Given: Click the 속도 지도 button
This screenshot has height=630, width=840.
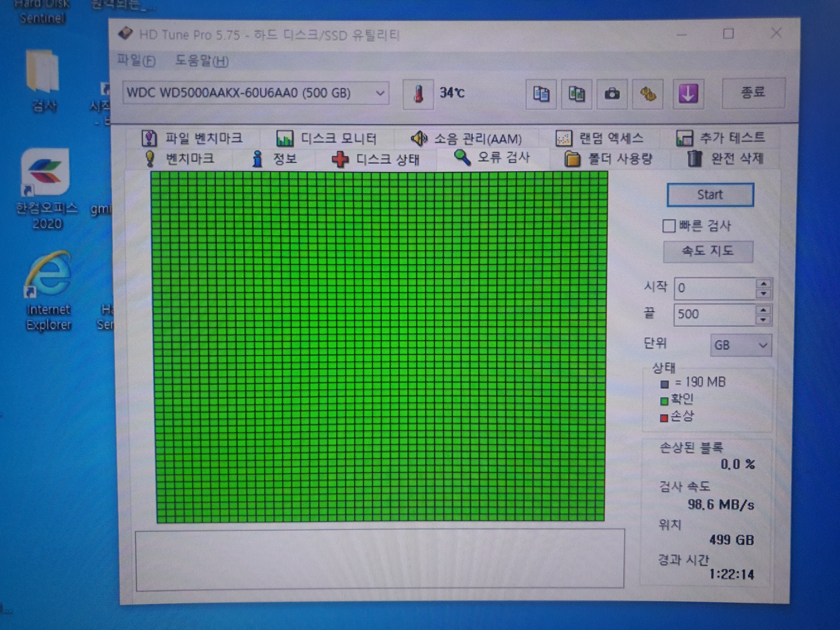Looking at the screenshot, I should pos(708,251).
